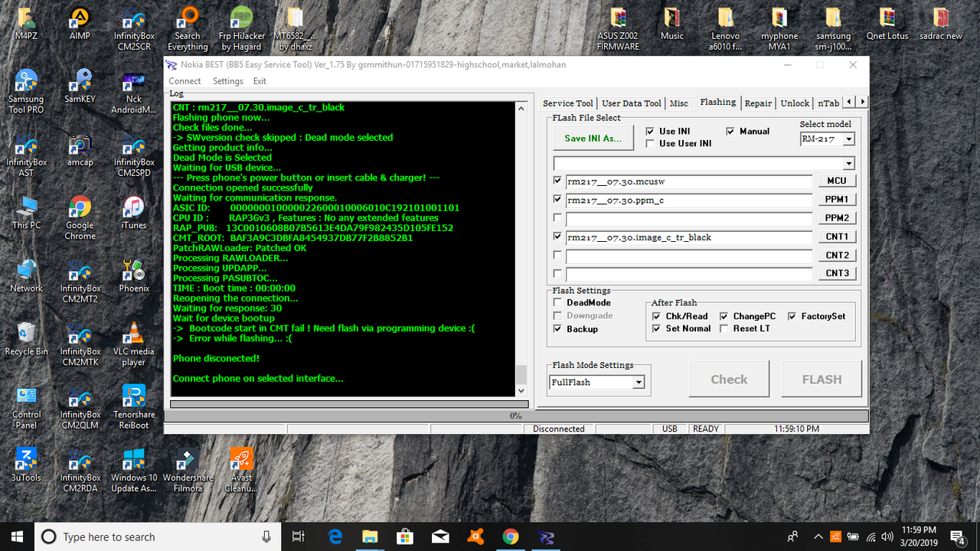Open the M4PZ desktop shortcut
980x551 pixels.
[x=26, y=23]
